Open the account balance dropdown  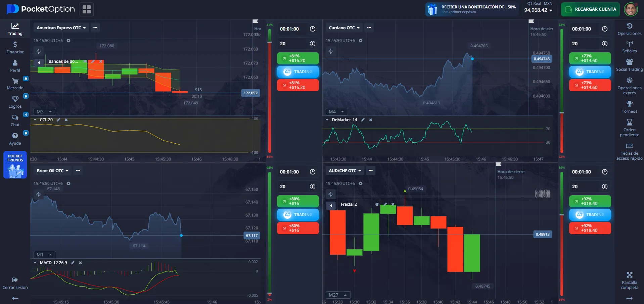coord(538,10)
